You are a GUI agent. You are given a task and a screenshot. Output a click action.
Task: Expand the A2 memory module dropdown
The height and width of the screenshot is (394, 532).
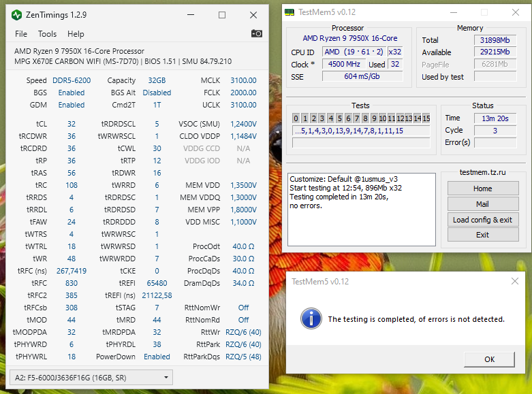point(91,378)
